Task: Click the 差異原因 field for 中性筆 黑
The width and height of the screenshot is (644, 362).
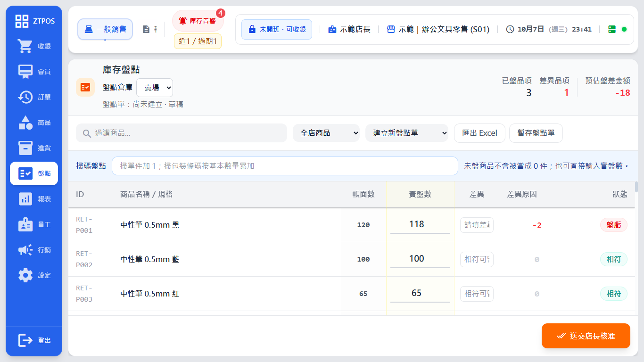Action: click(477, 225)
